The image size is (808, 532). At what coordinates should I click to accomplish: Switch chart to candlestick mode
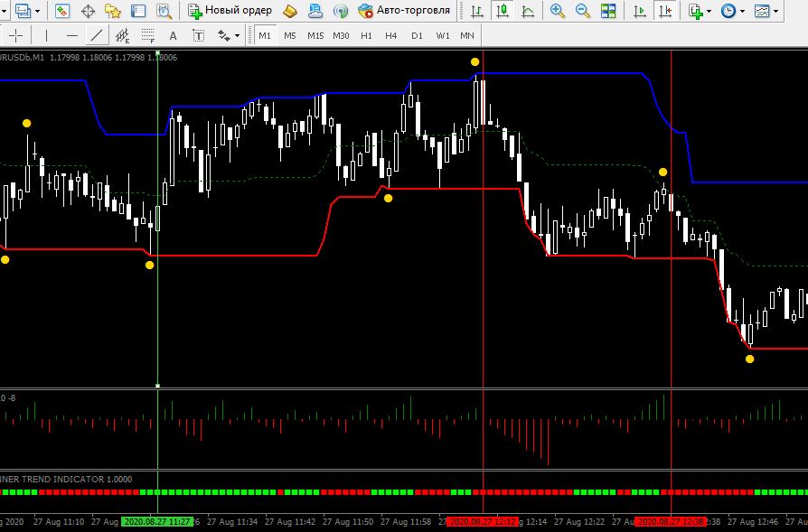503,10
